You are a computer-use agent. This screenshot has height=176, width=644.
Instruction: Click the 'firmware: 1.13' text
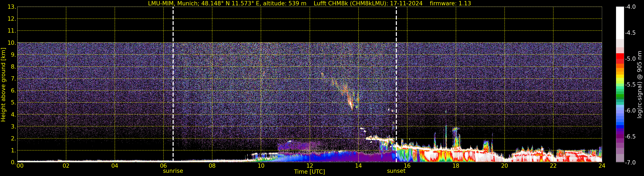450,3
